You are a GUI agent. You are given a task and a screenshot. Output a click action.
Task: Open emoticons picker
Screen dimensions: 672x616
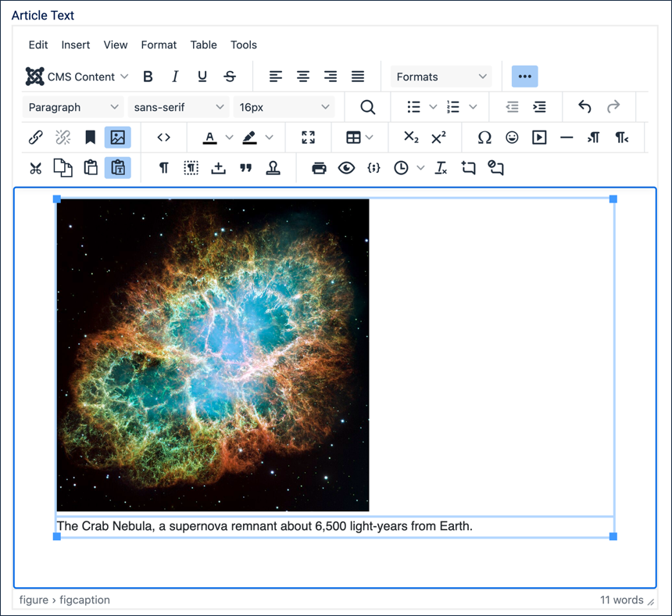512,138
